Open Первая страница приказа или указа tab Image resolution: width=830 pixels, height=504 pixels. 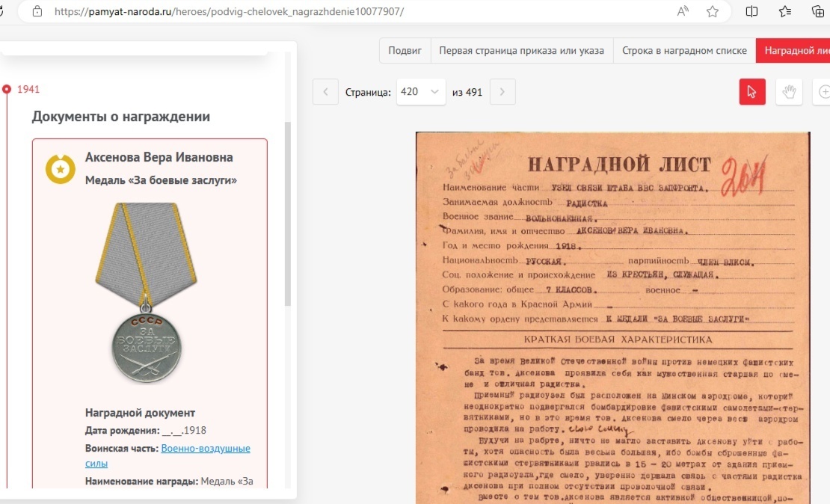[521, 51]
